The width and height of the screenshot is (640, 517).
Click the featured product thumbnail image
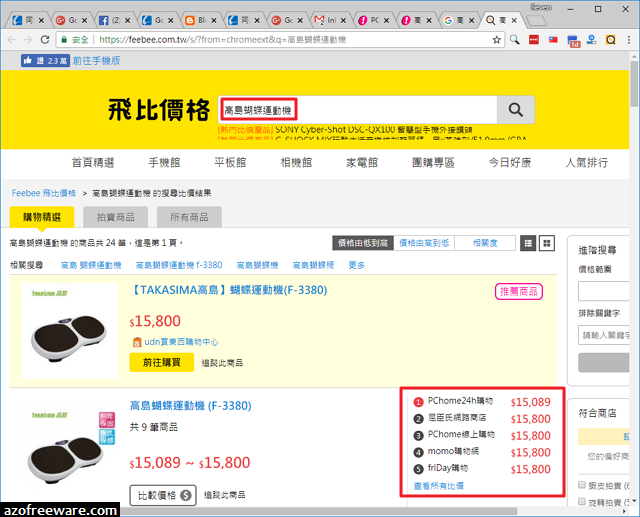69,331
